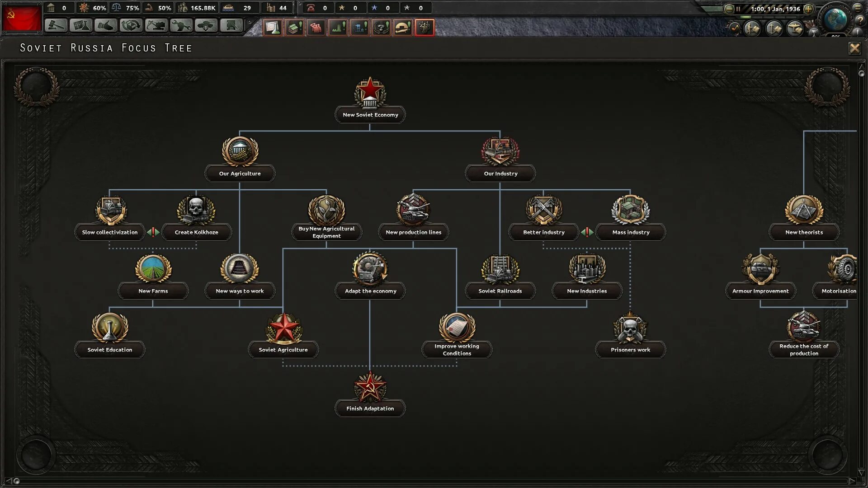Click the Finish Adaptation focus icon
Viewport: 868px width, 488px height.
point(370,387)
